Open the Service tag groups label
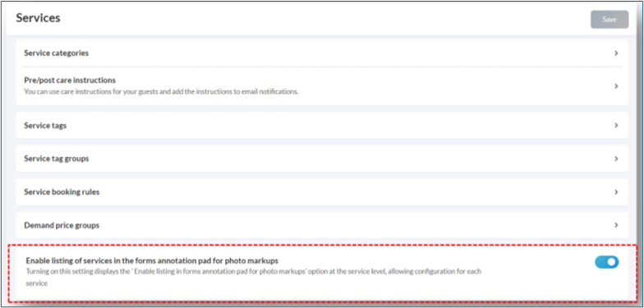The image size is (644, 308). [x=56, y=159]
